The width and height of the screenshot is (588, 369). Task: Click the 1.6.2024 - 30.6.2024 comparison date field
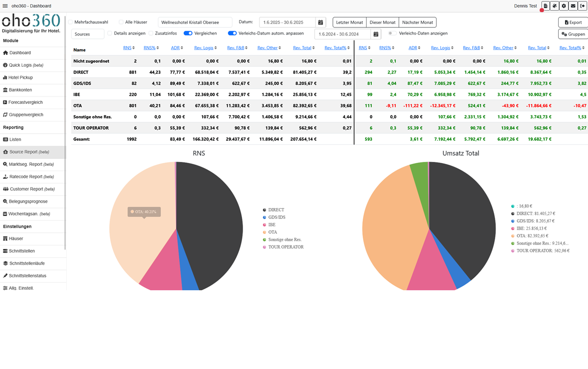343,34
